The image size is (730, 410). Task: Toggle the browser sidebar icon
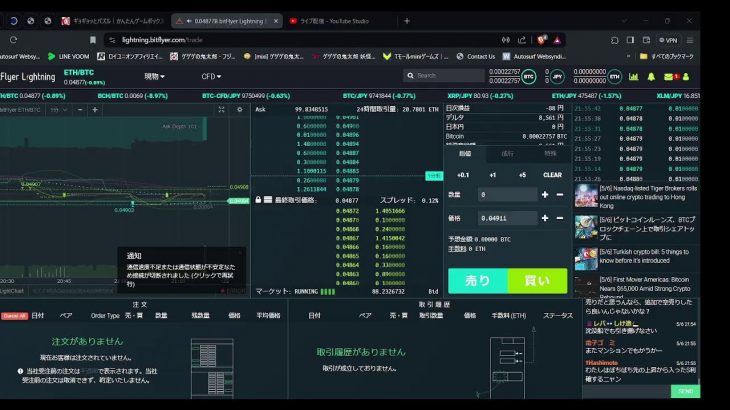click(x=630, y=40)
